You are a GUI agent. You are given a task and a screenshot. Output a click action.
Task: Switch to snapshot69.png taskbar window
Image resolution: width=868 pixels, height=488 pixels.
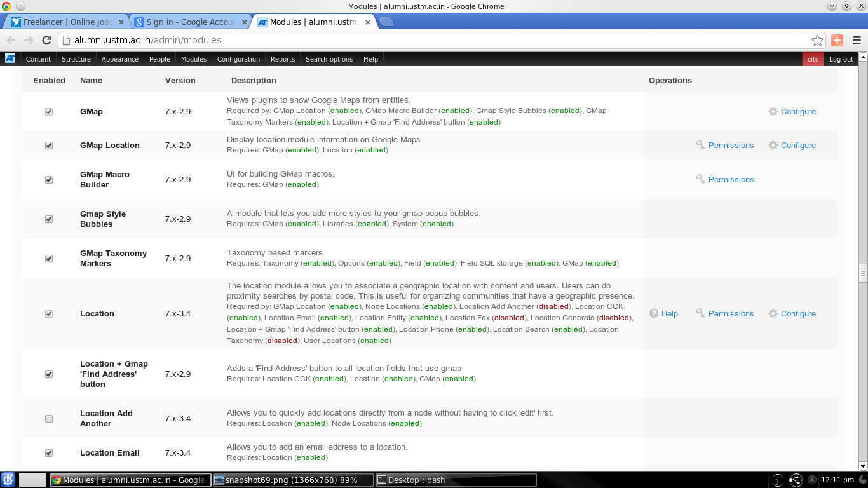click(x=292, y=480)
